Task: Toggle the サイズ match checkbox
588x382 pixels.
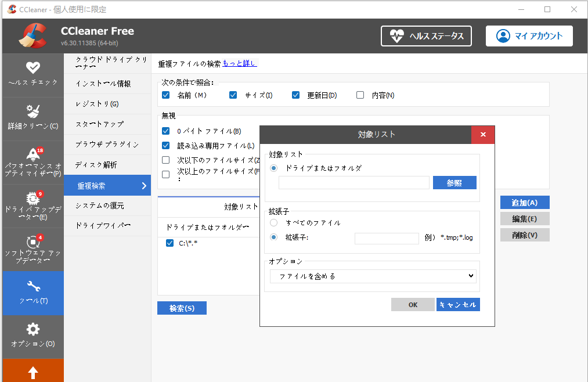Action: tap(233, 95)
